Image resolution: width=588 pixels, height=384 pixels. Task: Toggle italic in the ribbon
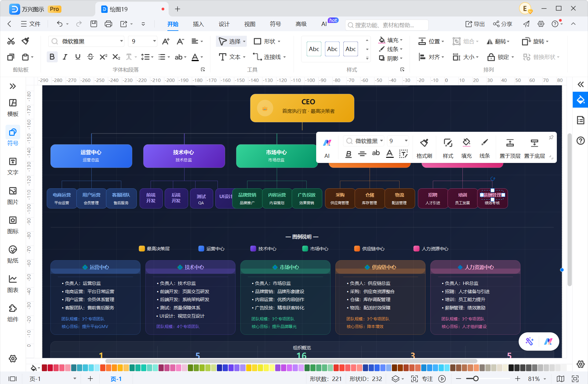65,57
